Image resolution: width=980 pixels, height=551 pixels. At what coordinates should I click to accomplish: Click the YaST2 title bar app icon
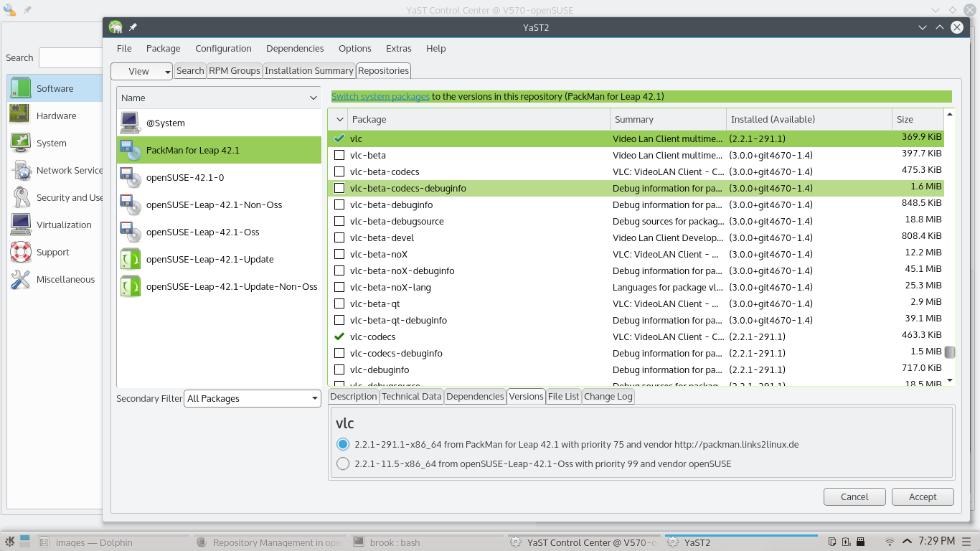click(116, 27)
